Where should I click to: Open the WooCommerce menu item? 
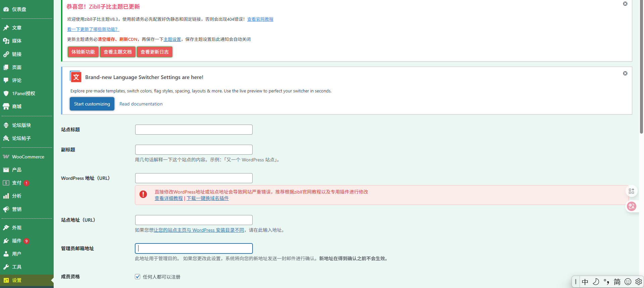[27, 157]
